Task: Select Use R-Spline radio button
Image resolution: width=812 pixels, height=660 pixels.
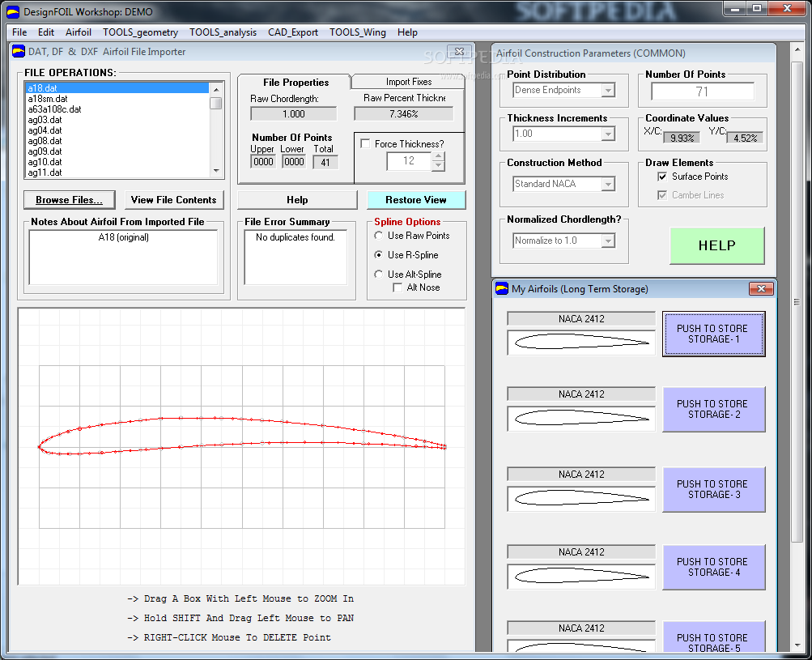Action: 379,255
